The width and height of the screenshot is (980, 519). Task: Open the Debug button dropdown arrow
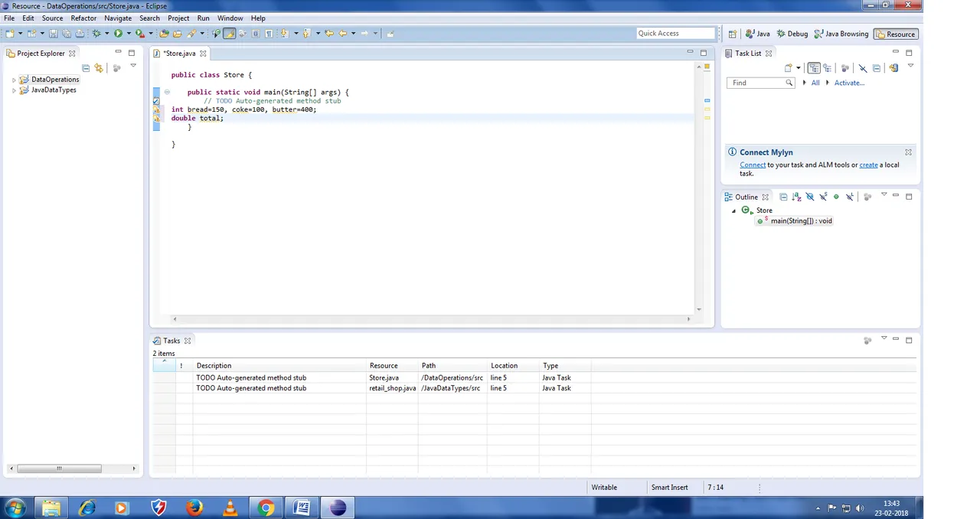point(106,34)
